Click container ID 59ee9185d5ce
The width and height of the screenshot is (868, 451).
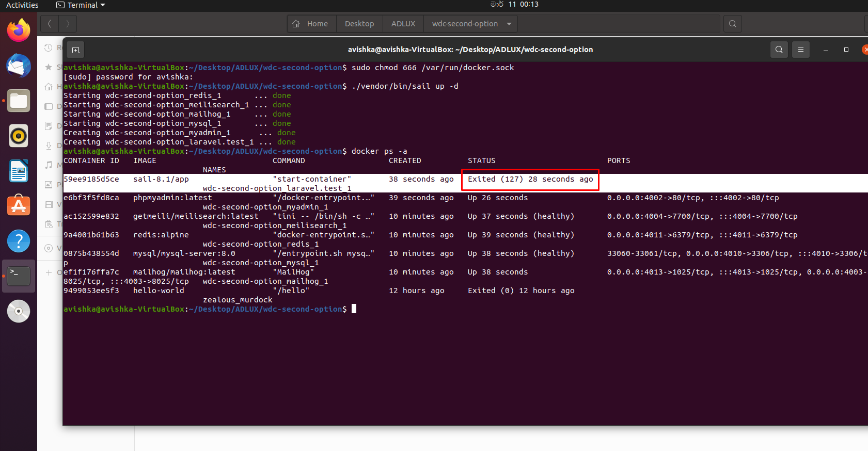pyautogui.click(x=91, y=179)
